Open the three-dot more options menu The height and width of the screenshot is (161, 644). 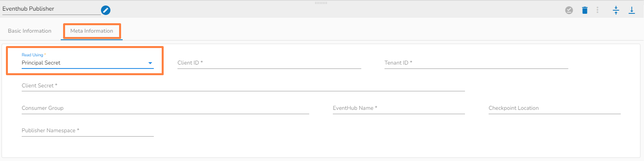coord(597,10)
